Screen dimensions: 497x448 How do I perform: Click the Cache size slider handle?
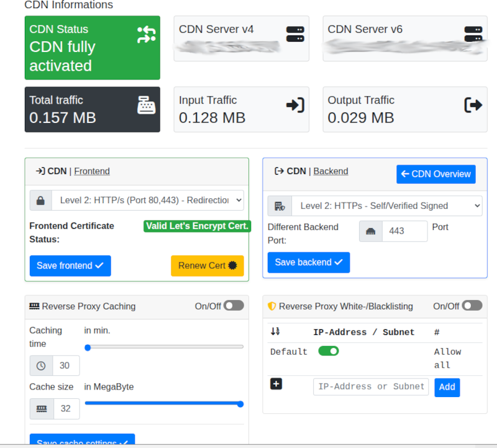pos(240,404)
